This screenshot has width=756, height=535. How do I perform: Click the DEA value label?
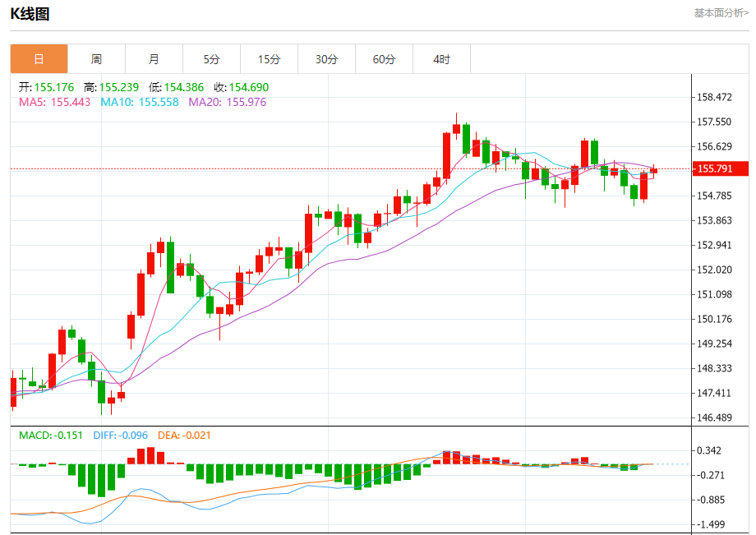(x=187, y=436)
